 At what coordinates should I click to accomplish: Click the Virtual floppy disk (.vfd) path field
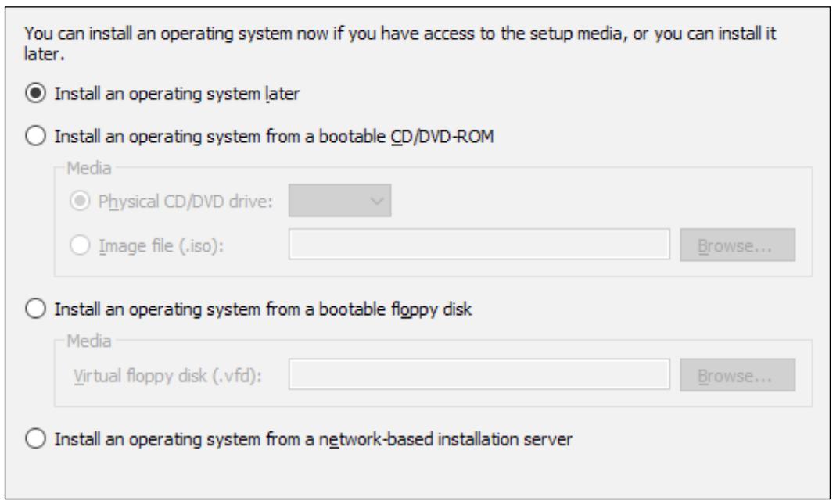[x=479, y=374]
